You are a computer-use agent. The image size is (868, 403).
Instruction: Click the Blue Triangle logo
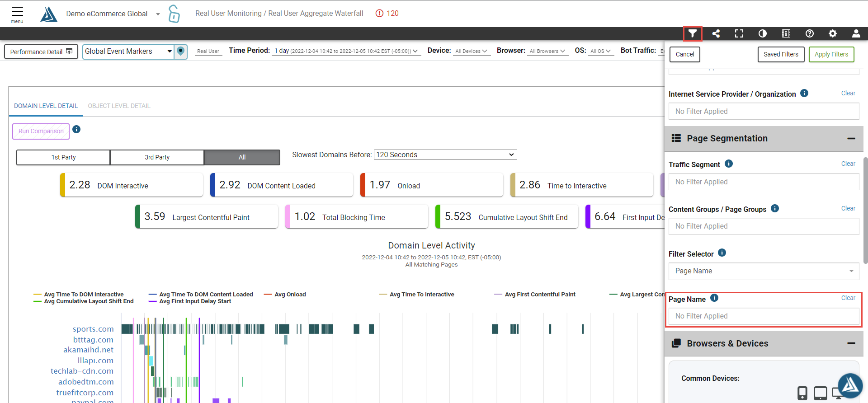click(48, 14)
